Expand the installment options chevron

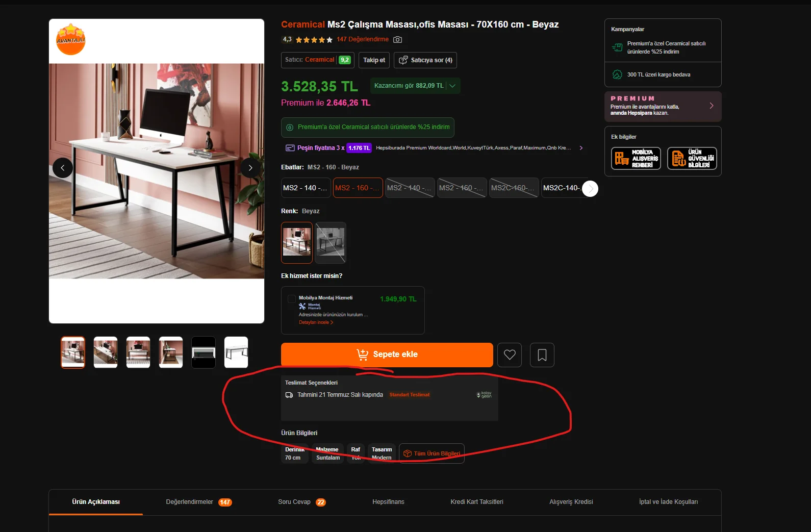point(581,148)
